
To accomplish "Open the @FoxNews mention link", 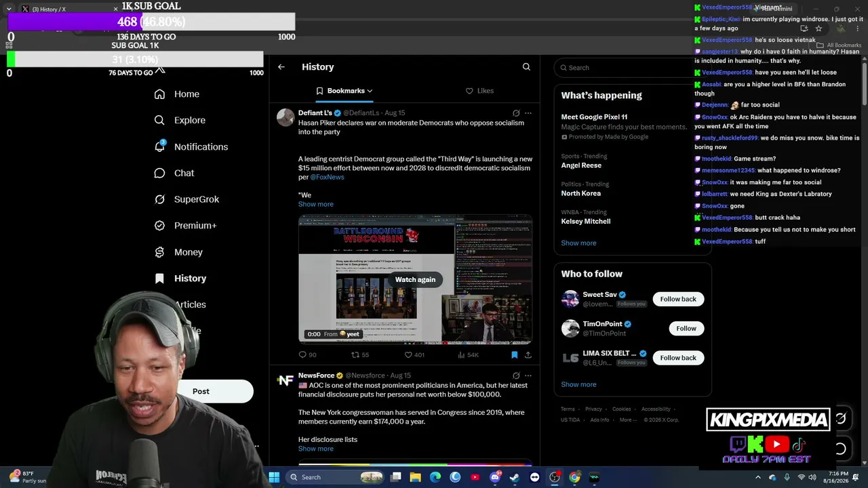I will point(327,177).
